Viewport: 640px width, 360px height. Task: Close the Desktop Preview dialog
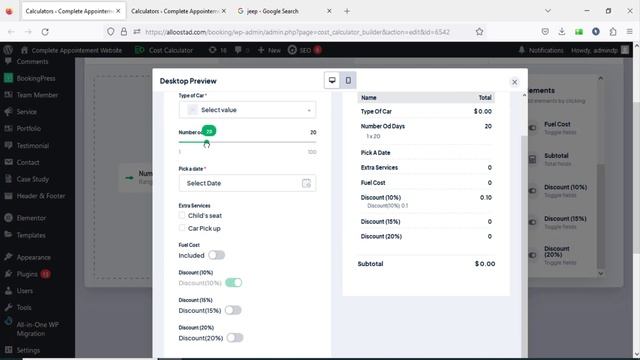click(x=515, y=82)
